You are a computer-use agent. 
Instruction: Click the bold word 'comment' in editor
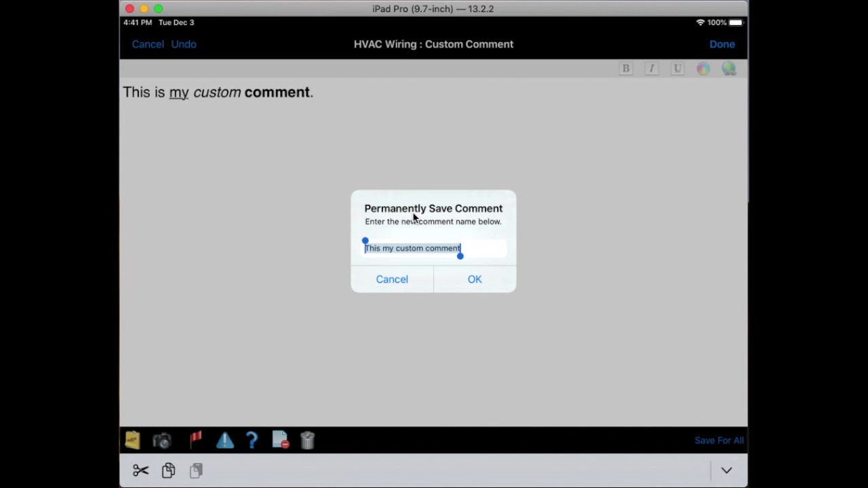coord(277,92)
